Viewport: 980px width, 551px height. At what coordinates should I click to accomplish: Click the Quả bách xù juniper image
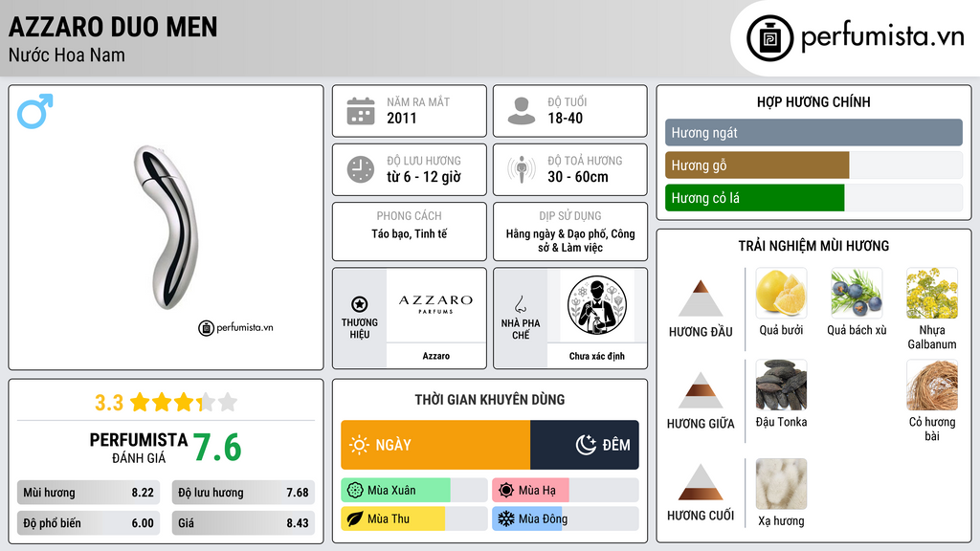click(x=857, y=293)
